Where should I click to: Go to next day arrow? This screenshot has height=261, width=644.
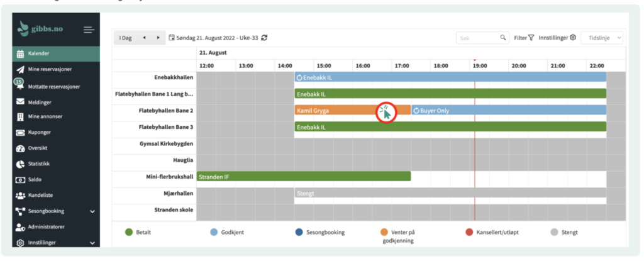click(158, 38)
